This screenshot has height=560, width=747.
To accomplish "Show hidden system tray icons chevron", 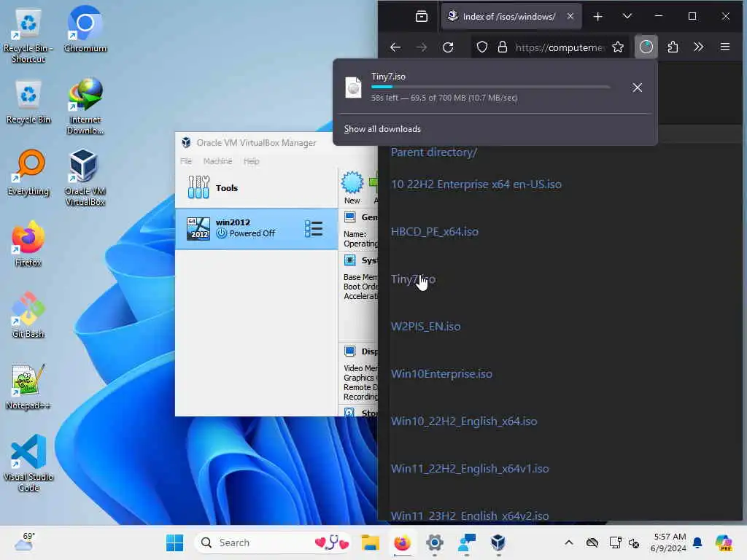I will [x=569, y=542].
